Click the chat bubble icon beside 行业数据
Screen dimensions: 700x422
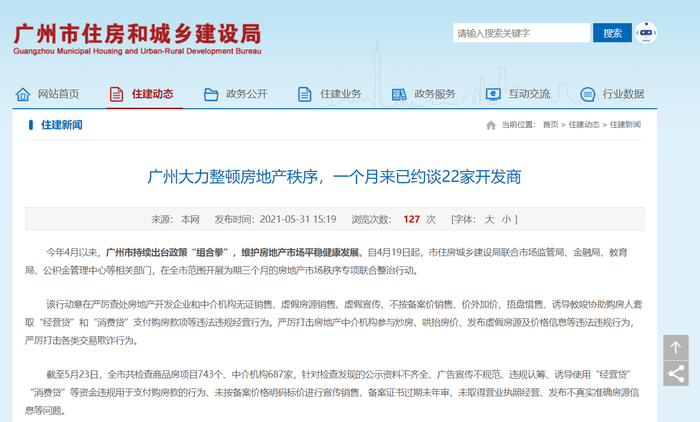[x=588, y=94]
